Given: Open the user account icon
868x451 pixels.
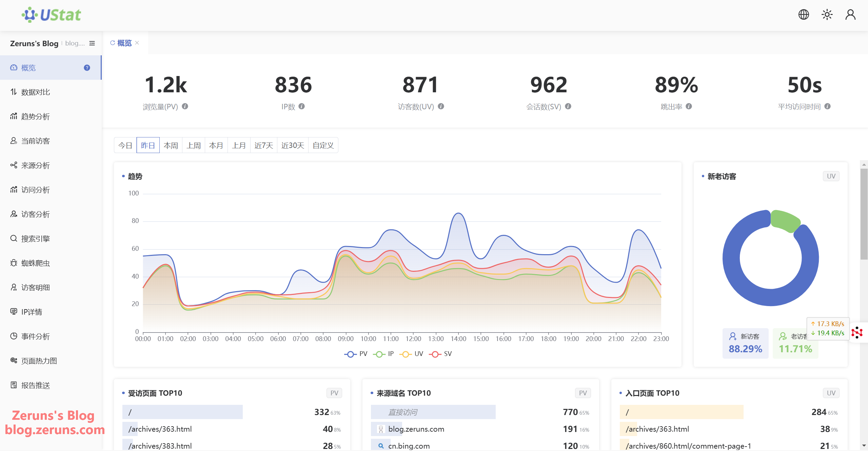Looking at the screenshot, I should point(850,15).
